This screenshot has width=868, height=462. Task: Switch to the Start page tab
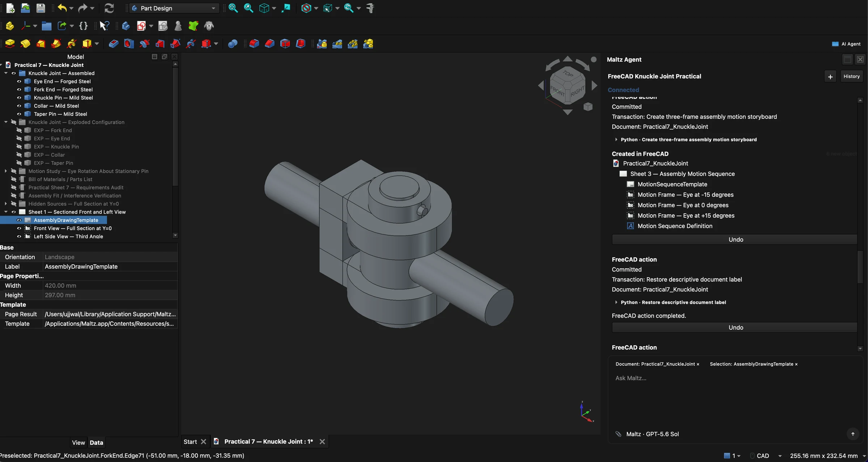tap(190, 441)
